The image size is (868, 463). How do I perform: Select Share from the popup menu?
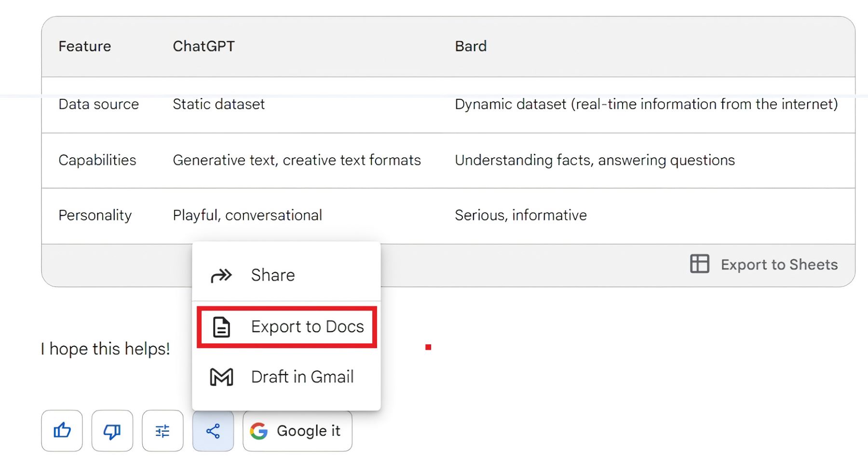pyautogui.click(x=286, y=275)
